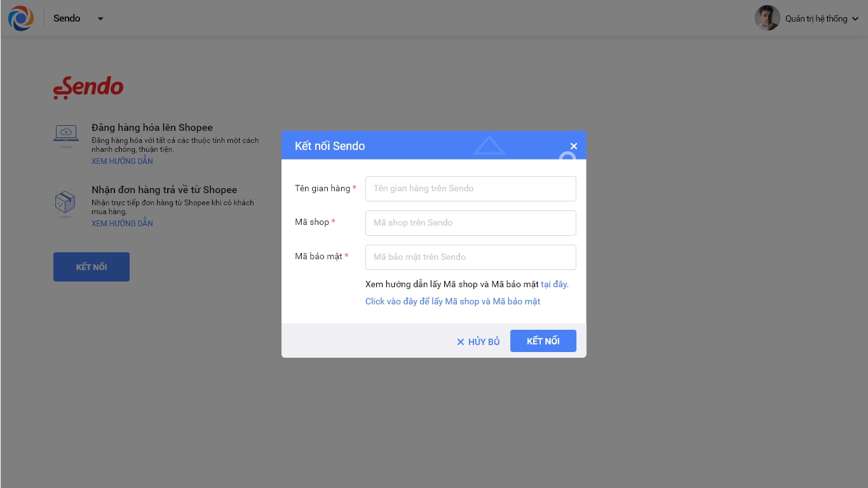
Task: Click the laptop cloud upload icon
Action: pos(66,135)
